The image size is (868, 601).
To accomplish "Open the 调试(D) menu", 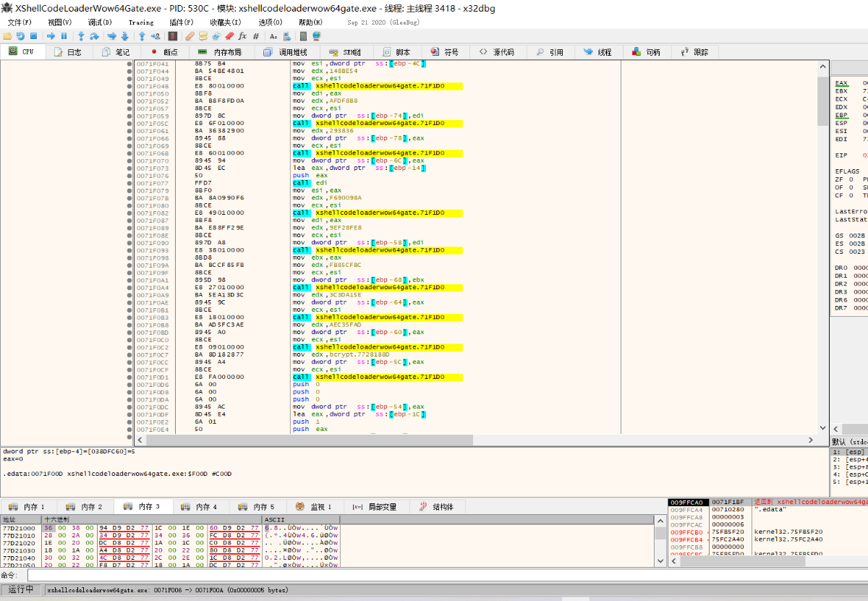I will [100, 22].
